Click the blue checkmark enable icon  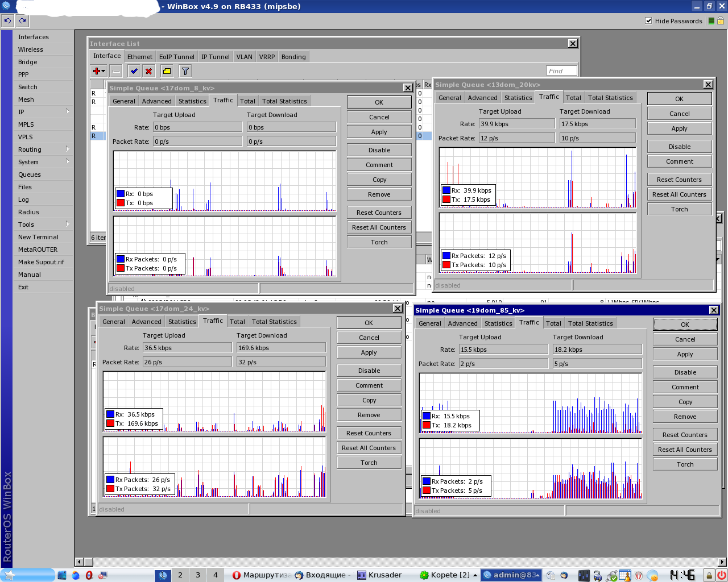click(134, 71)
